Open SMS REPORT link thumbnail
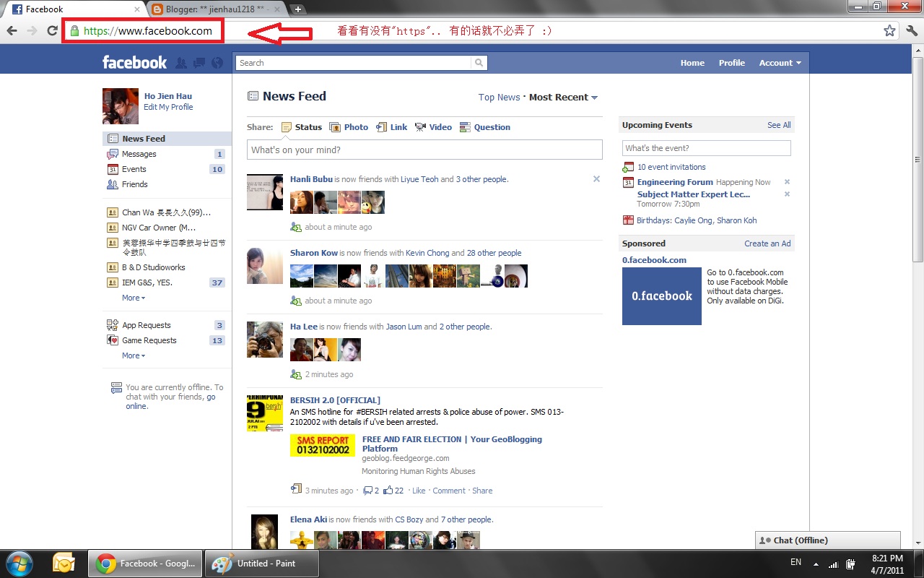Viewport: 924px width, 578px height. click(323, 445)
